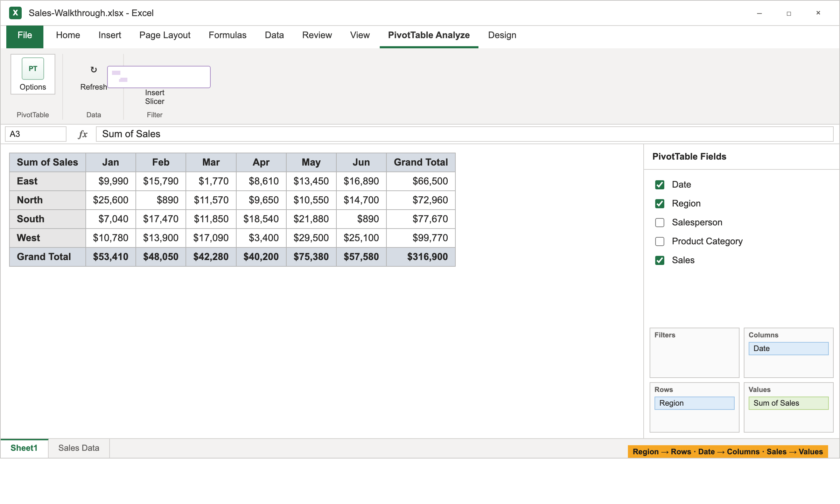
Task: Minimize the Excel window
Action: [x=759, y=13]
